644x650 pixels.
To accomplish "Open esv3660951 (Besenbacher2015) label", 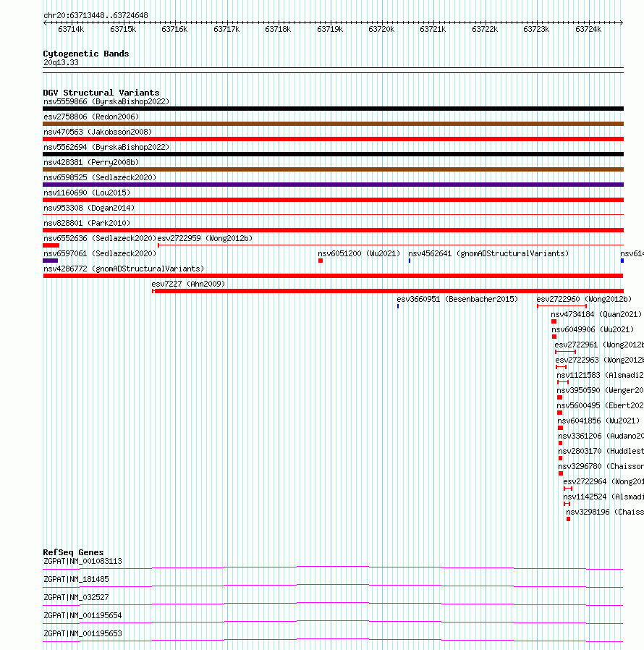I will coord(457,299).
